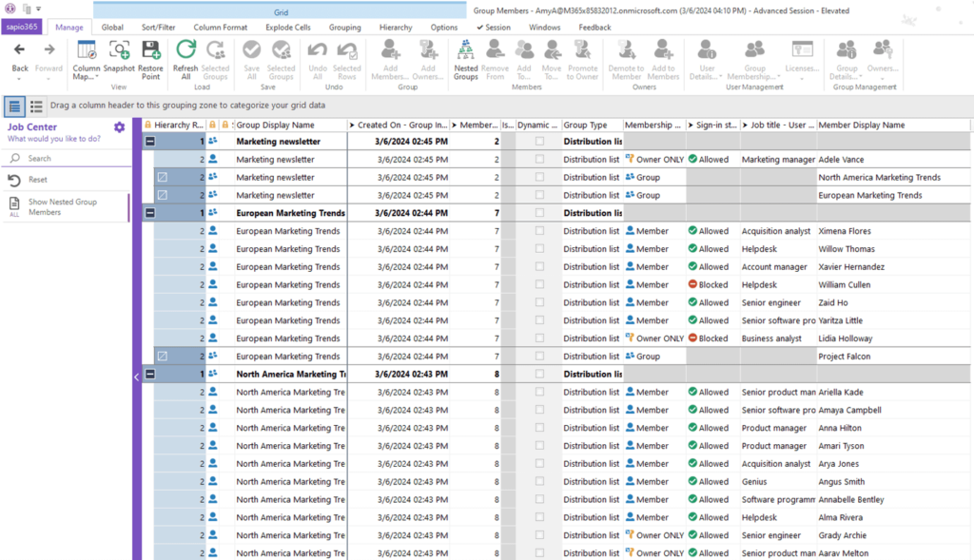
Task: Open the Grouping tab
Action: pyautogui.click(x=344, y=28)
